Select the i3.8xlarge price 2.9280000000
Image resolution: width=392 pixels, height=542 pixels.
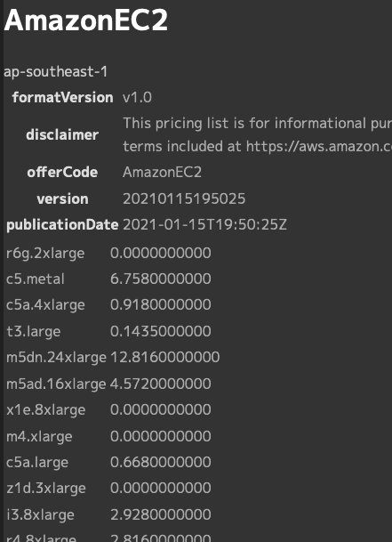161,514
